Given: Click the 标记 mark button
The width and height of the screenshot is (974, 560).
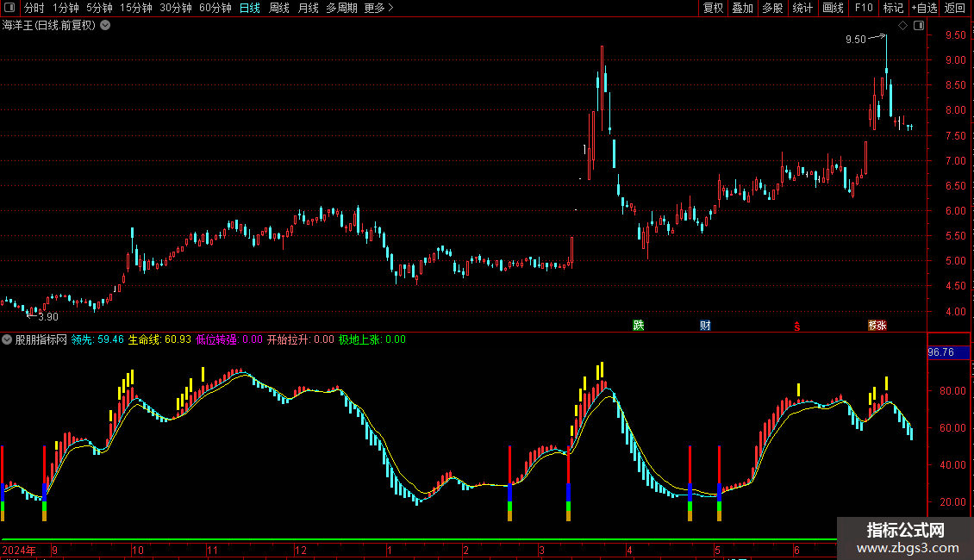Looking at the screenshot, I should tap(893, 8).
